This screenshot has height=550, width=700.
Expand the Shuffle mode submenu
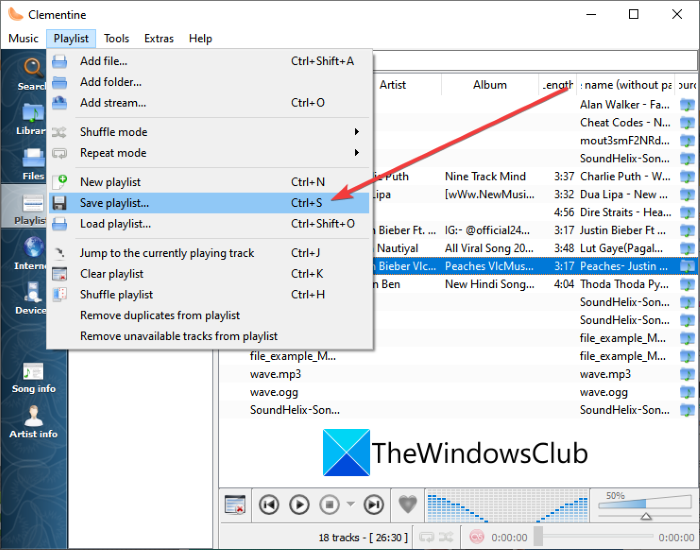pos(209,132)
